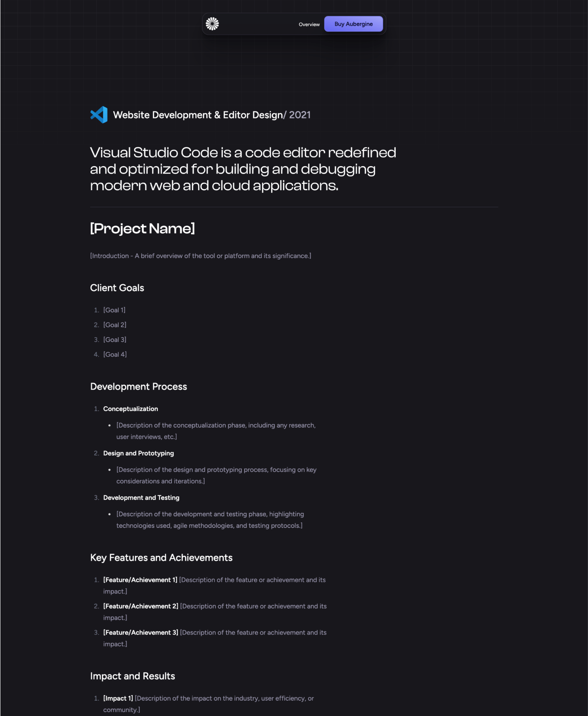Click the Visual Studio Code logo icon
This screenshot has width=588, height=716.
tap(99, 115)
